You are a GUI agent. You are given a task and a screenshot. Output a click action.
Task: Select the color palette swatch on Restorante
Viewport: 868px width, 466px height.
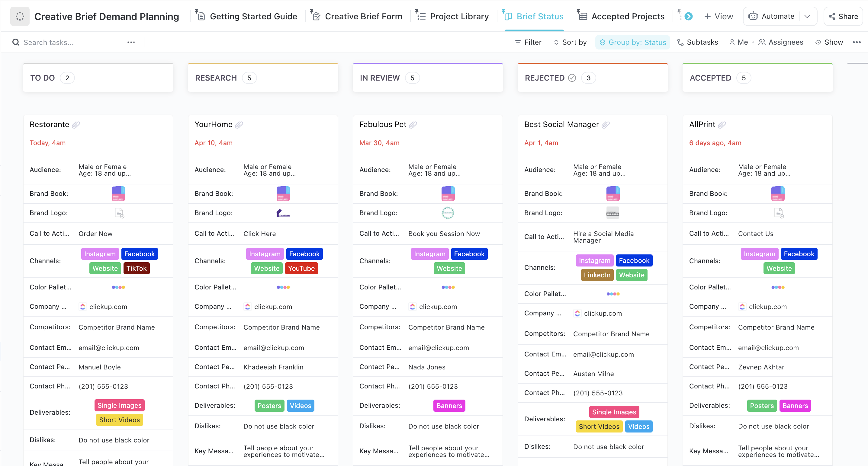coord(118,287)
